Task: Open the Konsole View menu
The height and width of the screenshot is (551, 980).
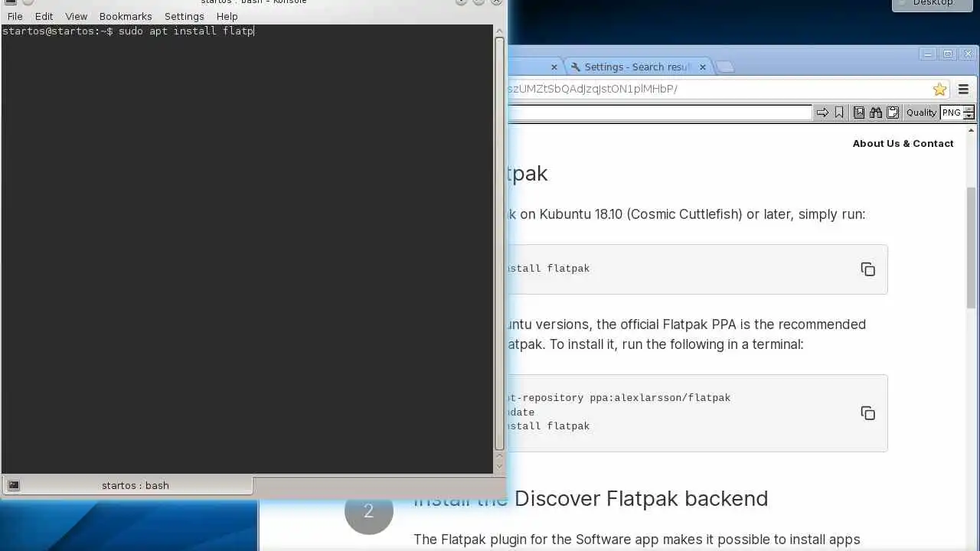Action: click(x=76, y=16)
